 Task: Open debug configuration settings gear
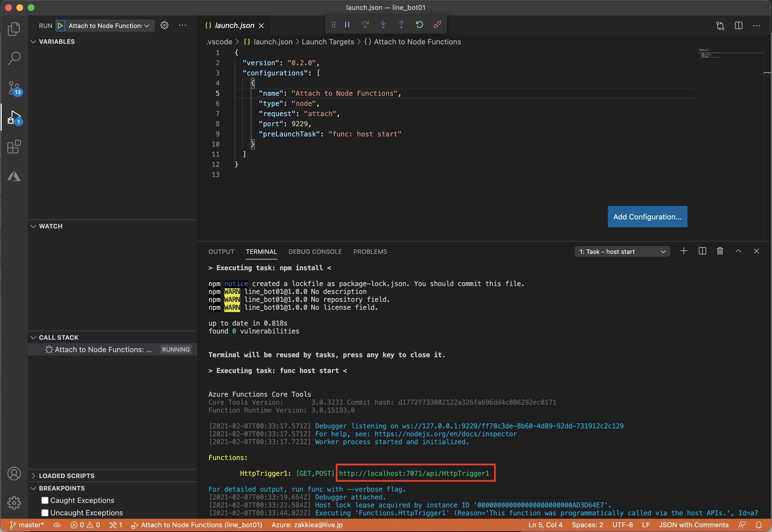click(x=164, y=25)
